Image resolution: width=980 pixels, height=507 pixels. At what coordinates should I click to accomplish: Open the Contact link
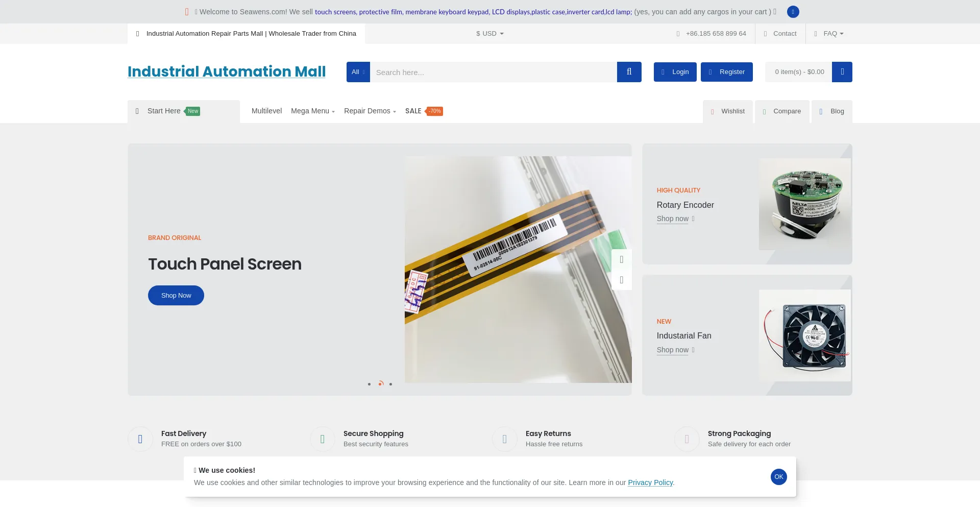click(780, 34)
